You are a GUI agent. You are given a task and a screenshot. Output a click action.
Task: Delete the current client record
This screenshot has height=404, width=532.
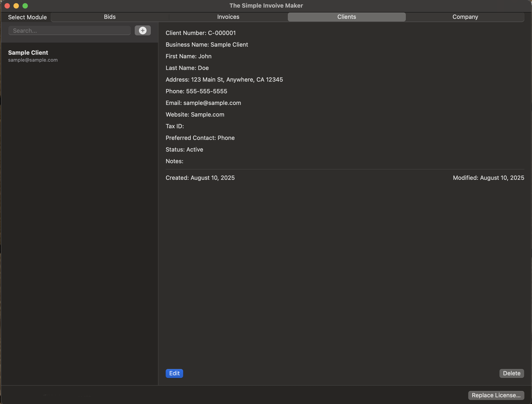(511, 373)
